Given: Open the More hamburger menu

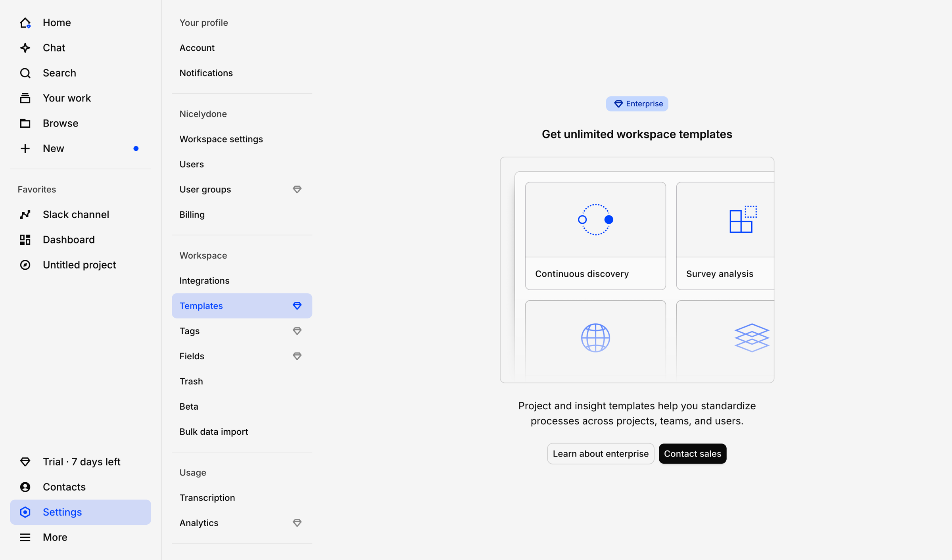Looking at the screenshot, I should [x=25, y=537].
